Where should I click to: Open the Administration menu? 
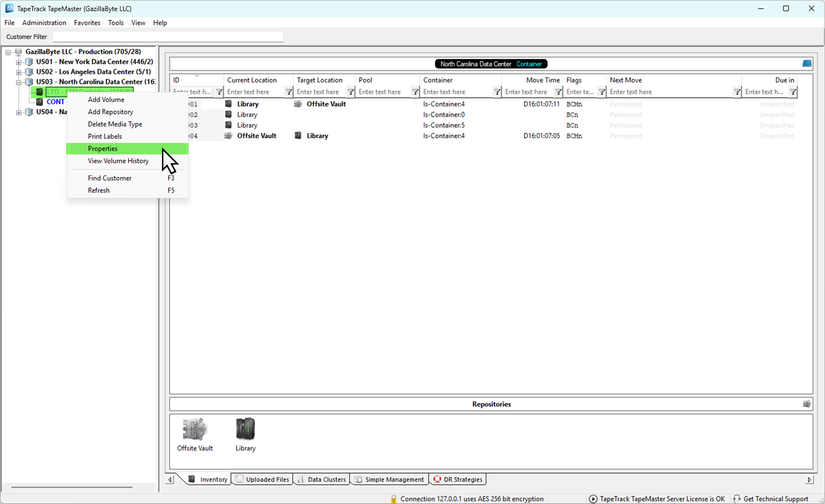(44, 23)
